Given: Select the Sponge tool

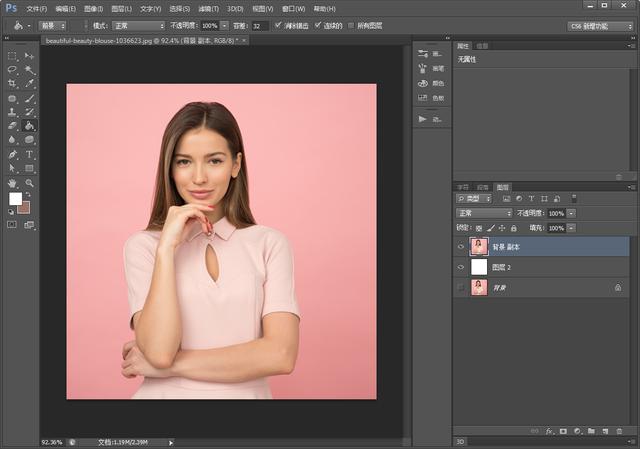Looking at the screenshot, I should (29, 140).
